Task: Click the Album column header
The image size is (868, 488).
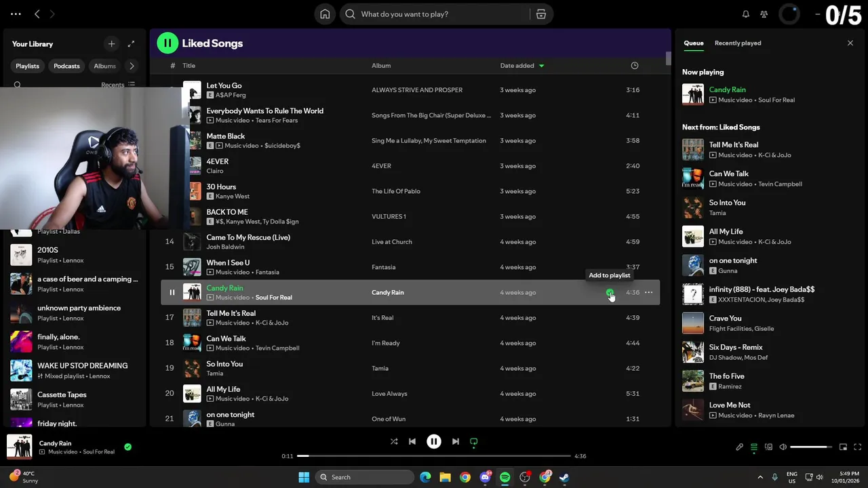Action: [x=381, y=66]
